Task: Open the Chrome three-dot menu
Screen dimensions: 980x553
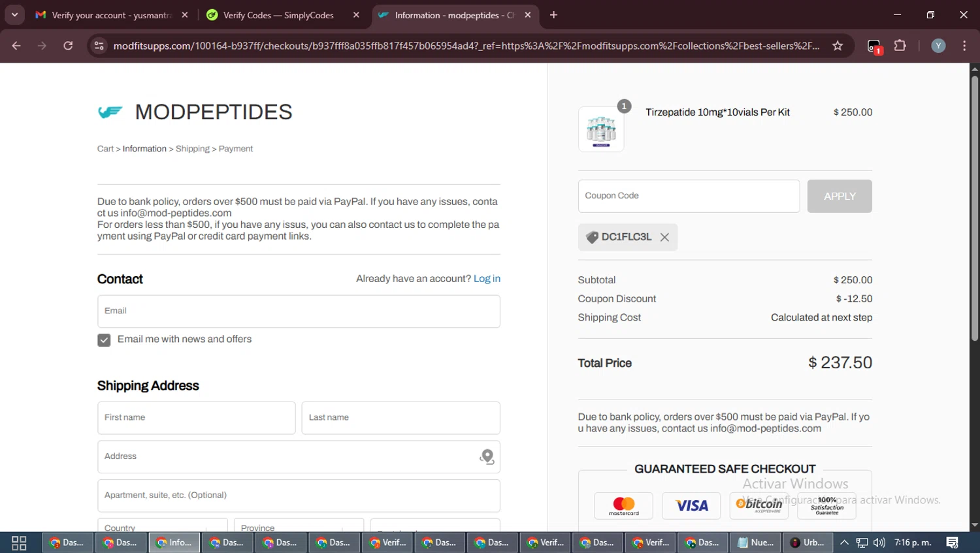Action: [964, 46]
